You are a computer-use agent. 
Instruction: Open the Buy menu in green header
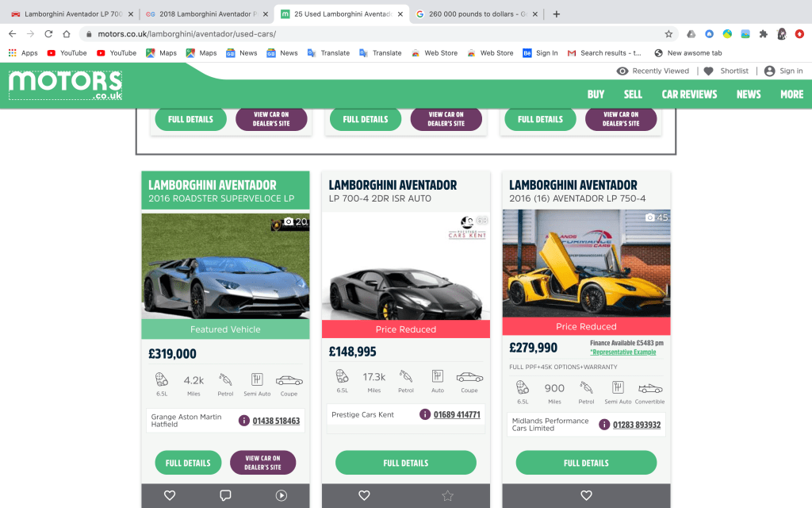tap(596, 94)
